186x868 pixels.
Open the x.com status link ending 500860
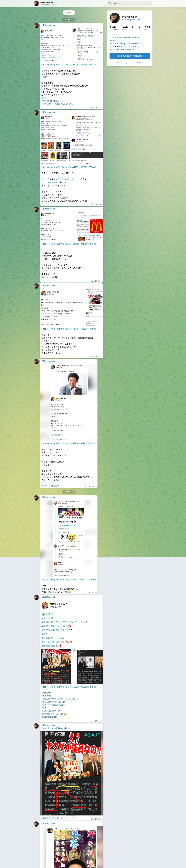(69, 64)
